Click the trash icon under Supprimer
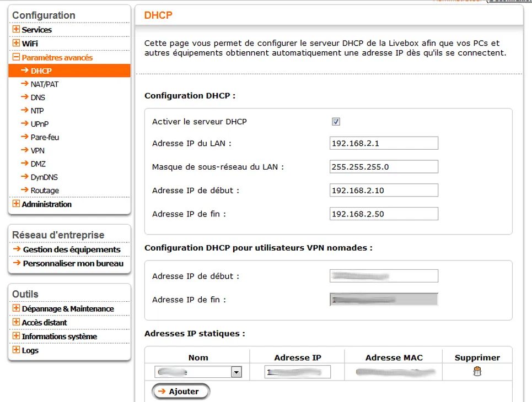This screenshot has height=402, width=532. point(477,372)
